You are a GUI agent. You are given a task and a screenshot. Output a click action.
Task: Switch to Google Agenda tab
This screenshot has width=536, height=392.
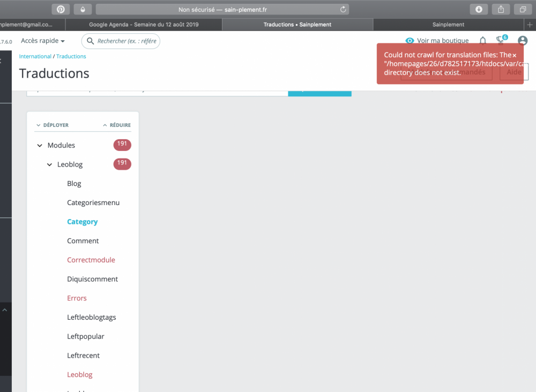point(144,25)
